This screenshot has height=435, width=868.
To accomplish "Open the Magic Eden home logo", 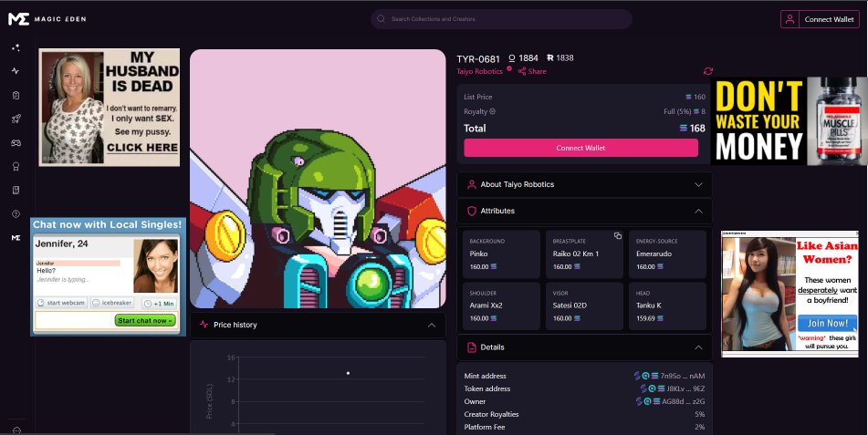I will point(47,19).
